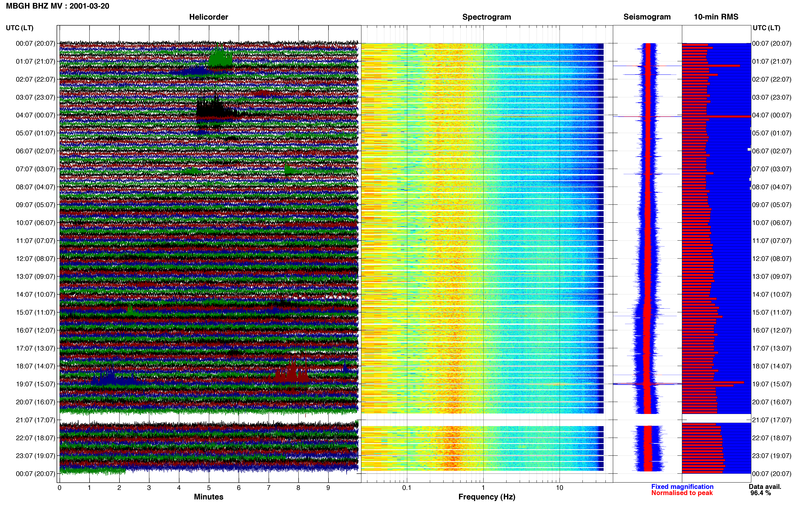Click left time label 15:07 (11:07)
812x508 pixels.
pos(35,313)
